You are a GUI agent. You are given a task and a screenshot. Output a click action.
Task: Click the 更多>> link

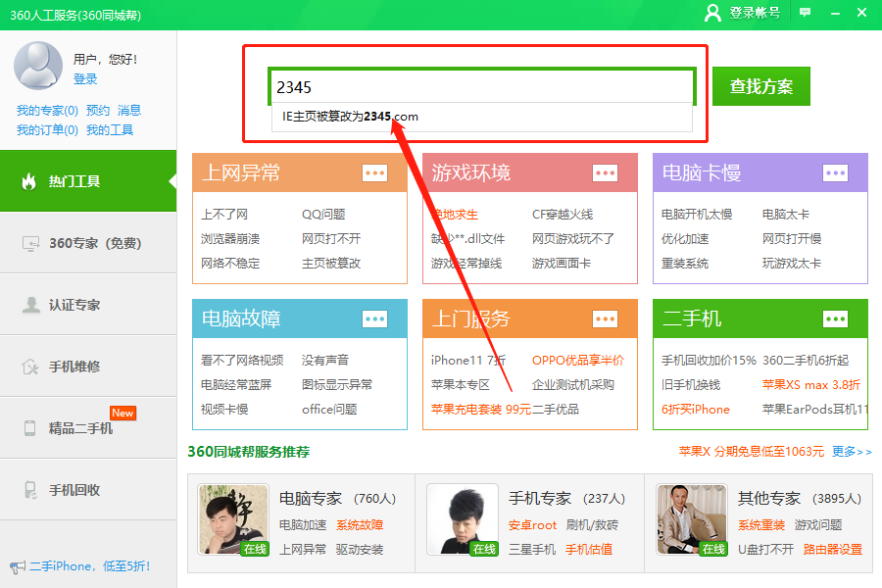852,451
